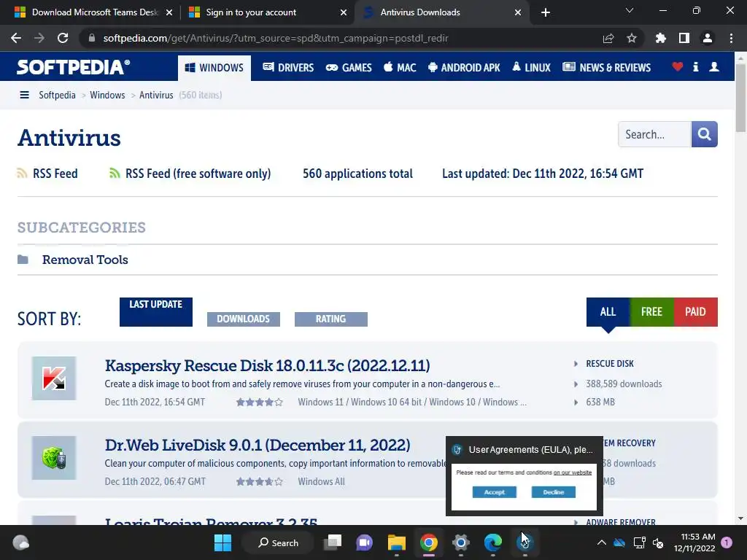
Task: Open the Windows Start button
Action: (222, 542)
